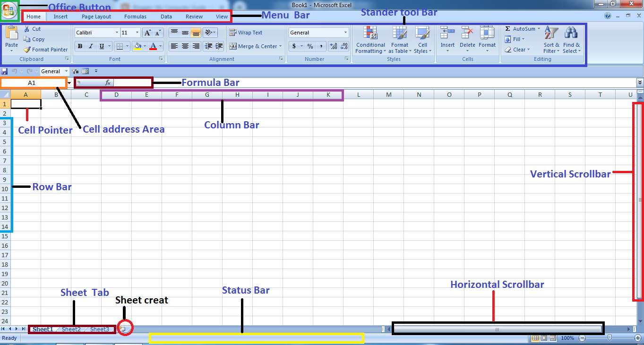644x345 pixels.
Task: Toggle bold formatting
Action: pyautogui.click(x=80, y=46)
